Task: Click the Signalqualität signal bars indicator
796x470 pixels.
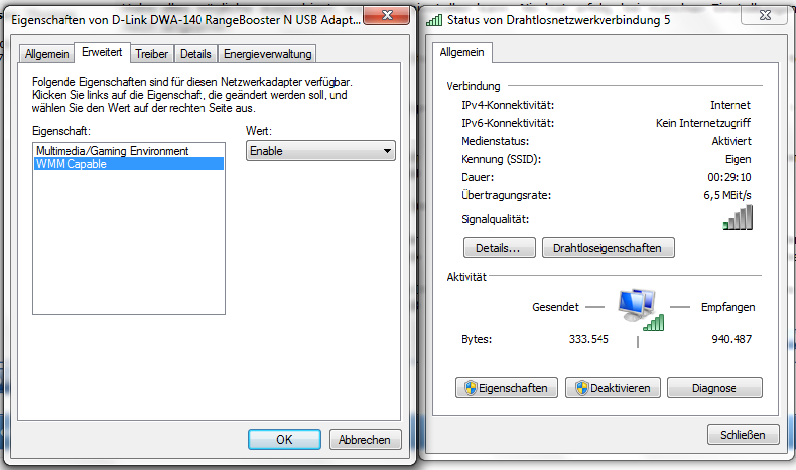Action: [738, 218]
